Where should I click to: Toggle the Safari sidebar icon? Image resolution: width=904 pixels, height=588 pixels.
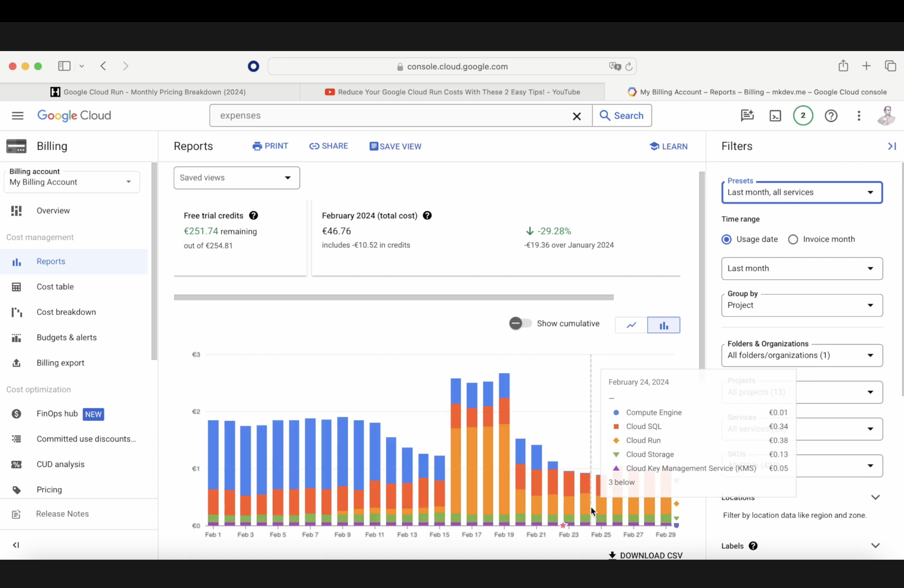click(x=64, y=66)
